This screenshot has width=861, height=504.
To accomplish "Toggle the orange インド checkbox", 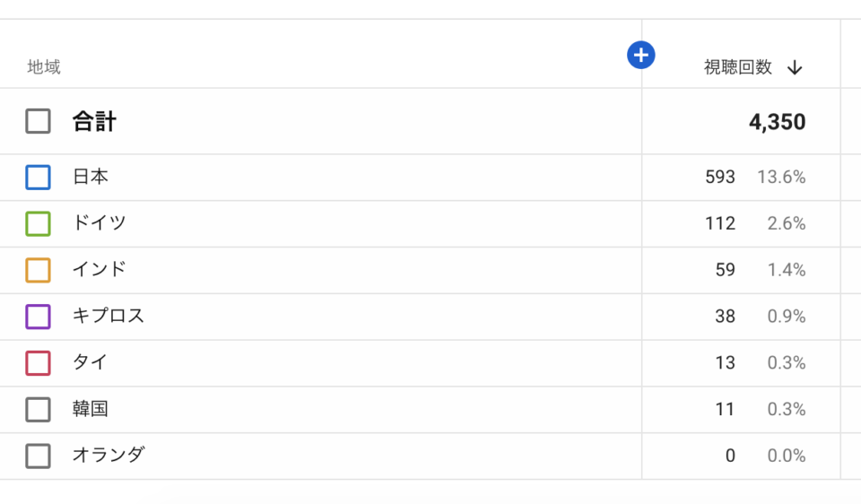I will click(38, 270).
